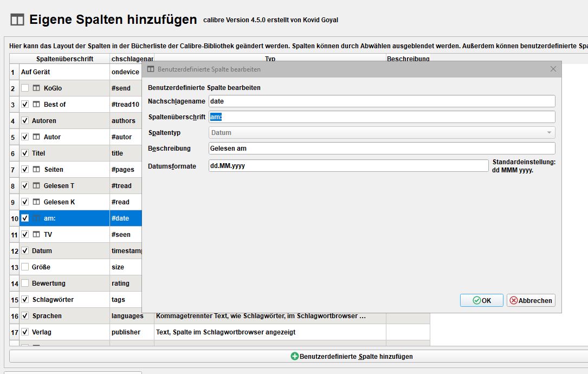Image resolution: width=588 pixels, height=374 pixels.
Task: Click the custom column icon beside Autor
Action: 36,137
